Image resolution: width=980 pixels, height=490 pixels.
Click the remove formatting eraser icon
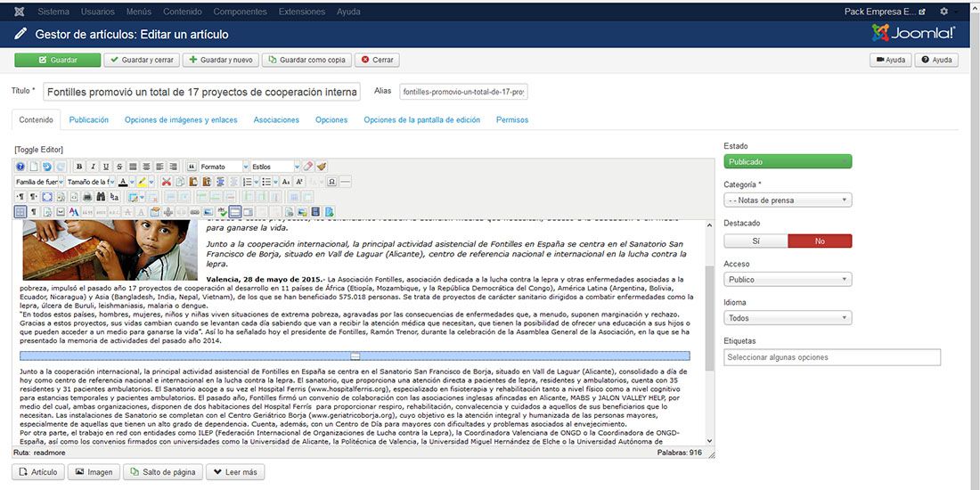click(308, 167)
